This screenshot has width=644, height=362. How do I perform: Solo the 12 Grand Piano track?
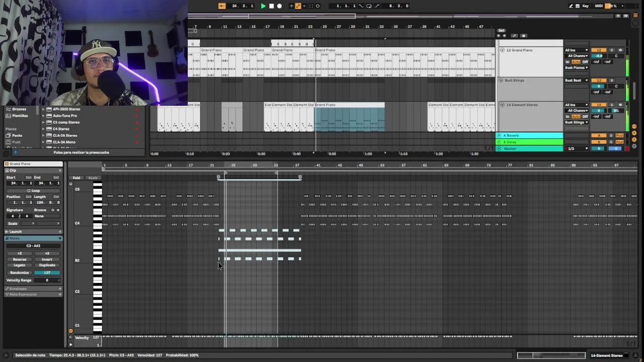[x=612, y=50]
